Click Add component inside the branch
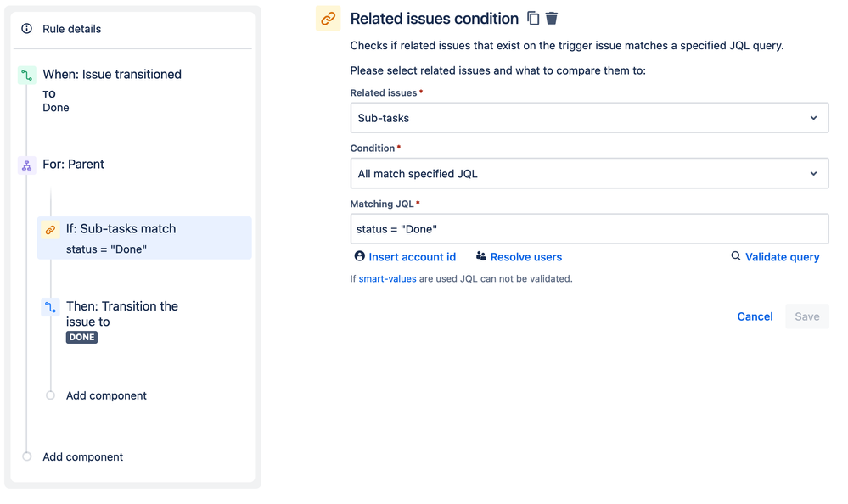This screenshot has width=848, height=504. coord(106,395)
